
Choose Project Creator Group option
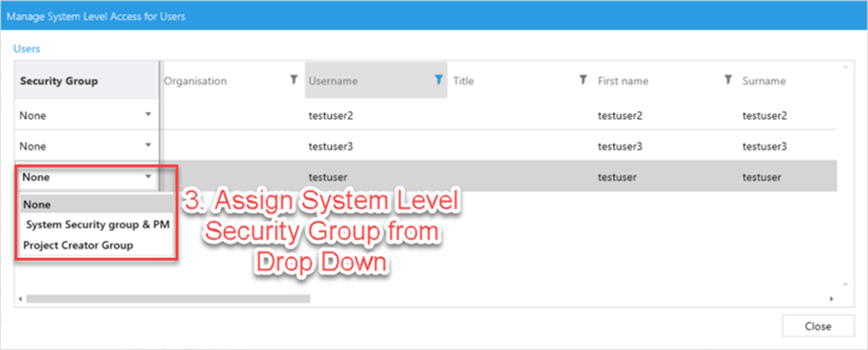click(96, 245)
